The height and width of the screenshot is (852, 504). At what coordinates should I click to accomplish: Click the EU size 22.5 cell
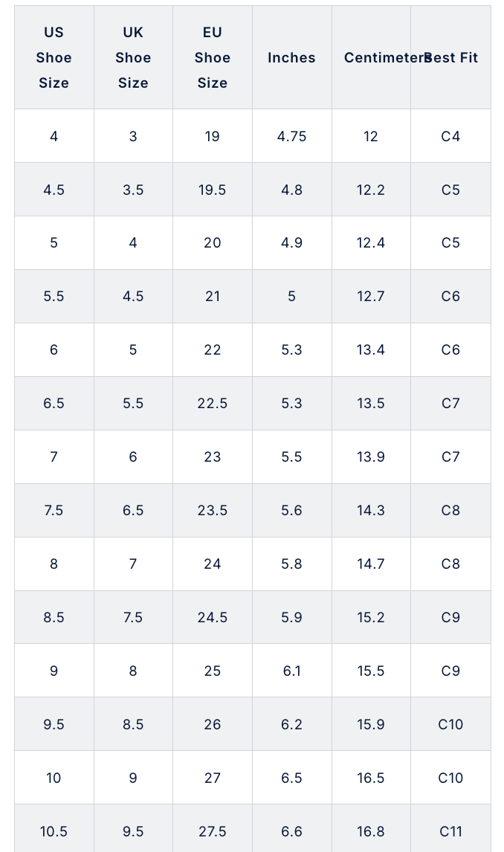[213, 403]
